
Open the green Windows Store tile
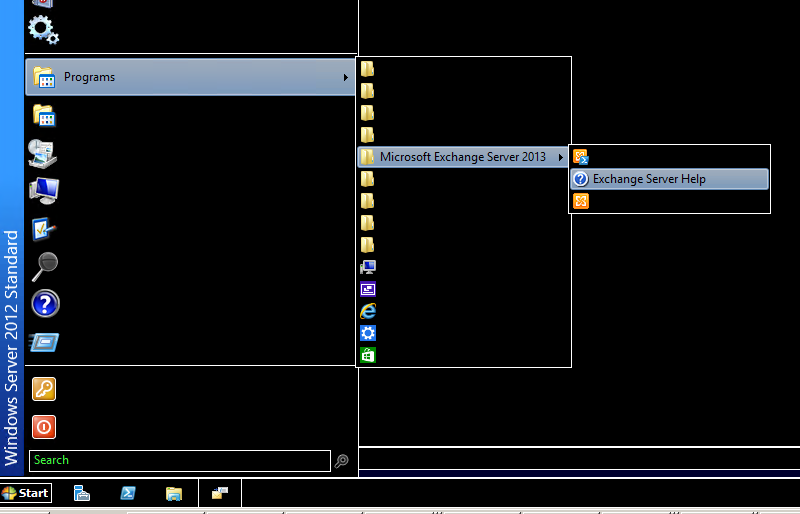(368, 355)
